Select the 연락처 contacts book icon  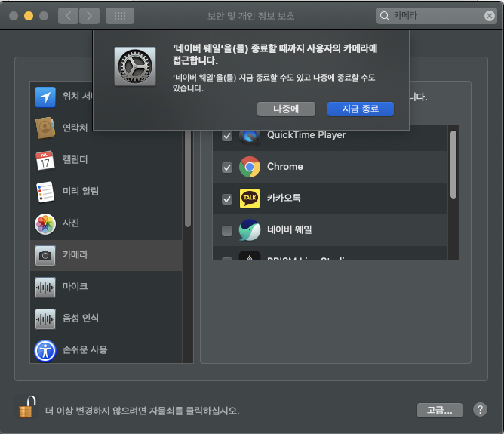tap(45, 128)
